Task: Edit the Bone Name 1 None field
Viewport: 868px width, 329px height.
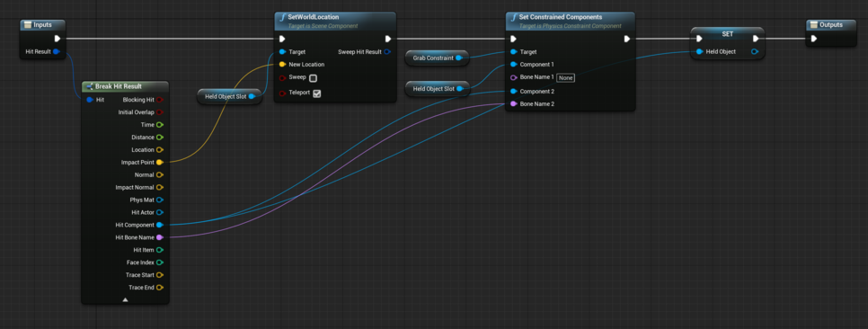Action: 565,78
